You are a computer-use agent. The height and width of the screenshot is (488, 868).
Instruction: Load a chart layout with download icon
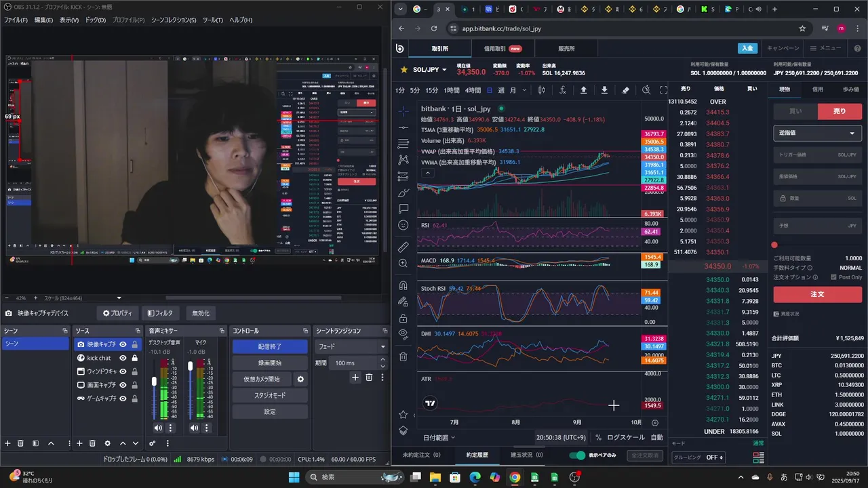pos(604,90)
